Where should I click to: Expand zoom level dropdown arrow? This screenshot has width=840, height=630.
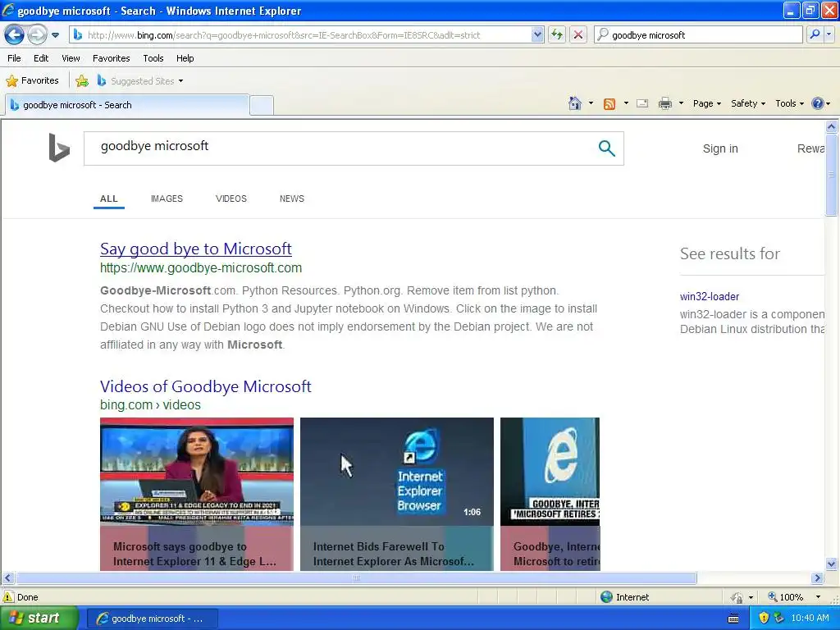(x=818, y=597)
